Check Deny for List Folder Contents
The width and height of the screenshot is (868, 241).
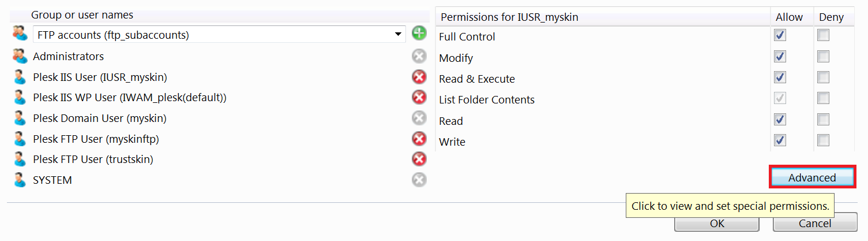tap(823, 99)
